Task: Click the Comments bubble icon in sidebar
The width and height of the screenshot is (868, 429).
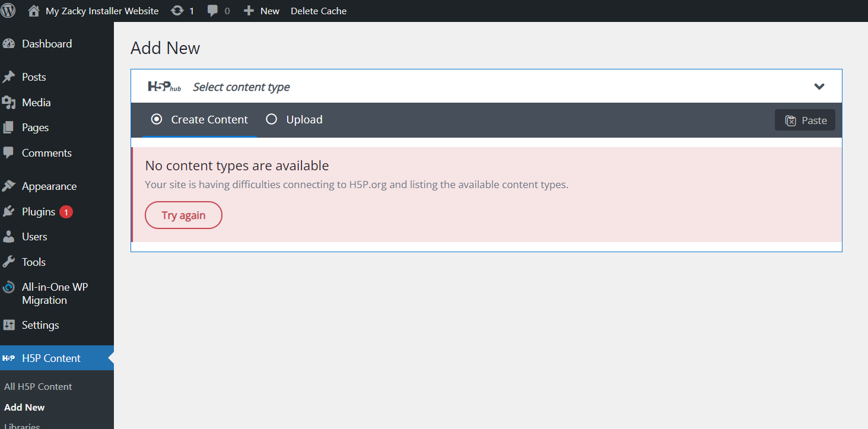Action: click(8, 153)
